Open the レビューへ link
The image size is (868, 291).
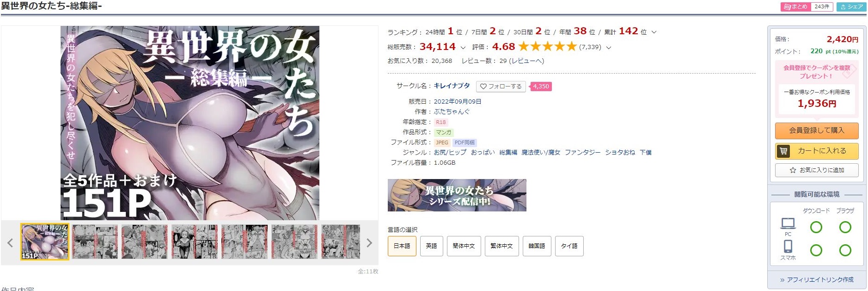[x=526, y=61]
